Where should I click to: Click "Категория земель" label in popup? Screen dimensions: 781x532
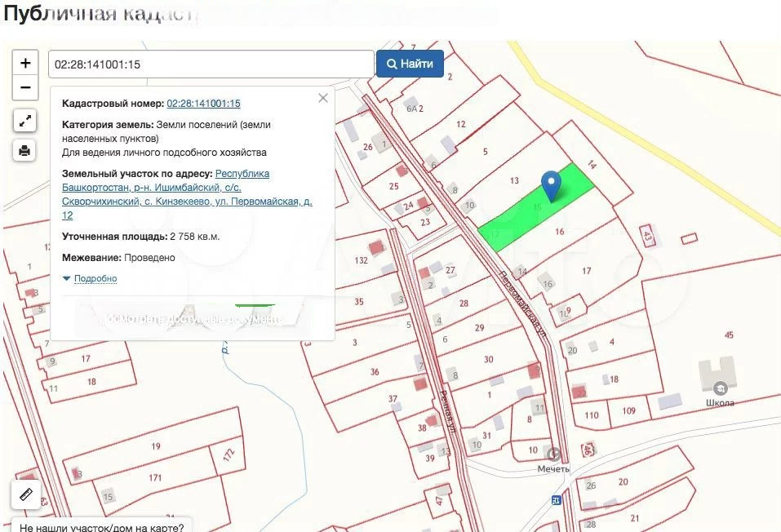pyautogui.click(x=108, y=125)
